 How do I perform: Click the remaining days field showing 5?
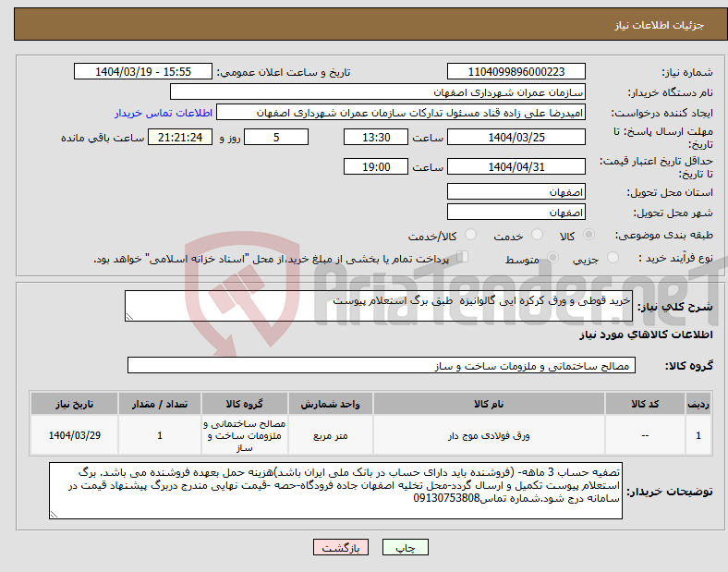coord(276,137)
